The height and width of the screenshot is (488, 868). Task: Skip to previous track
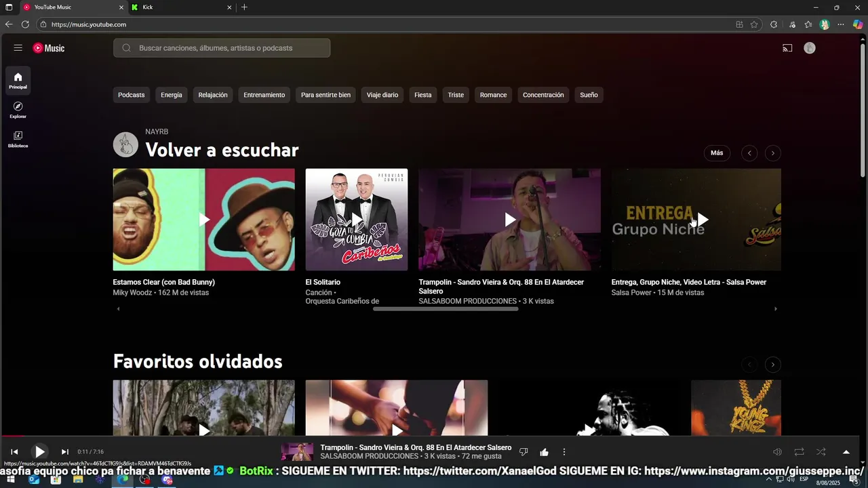coord(14,452)
